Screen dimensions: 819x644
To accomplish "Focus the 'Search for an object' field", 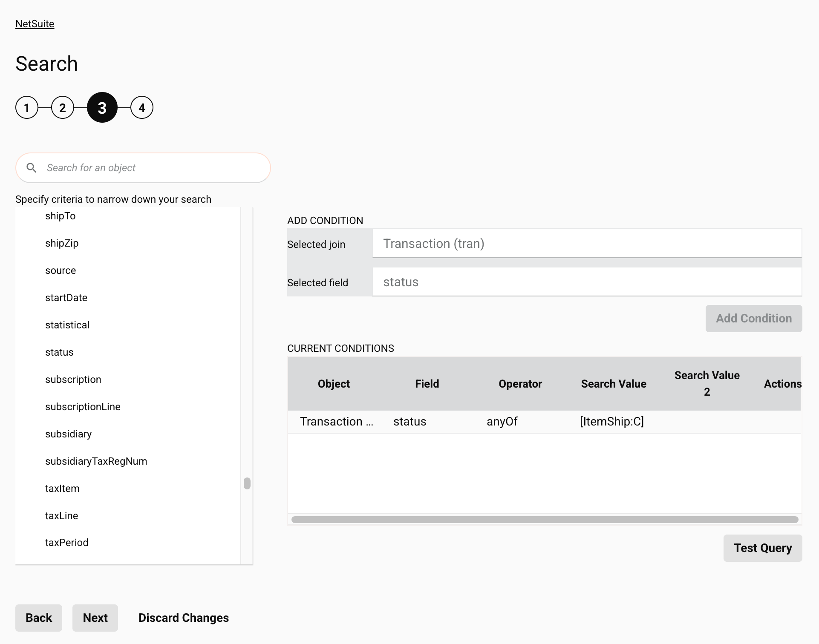I will coord(153,168).
